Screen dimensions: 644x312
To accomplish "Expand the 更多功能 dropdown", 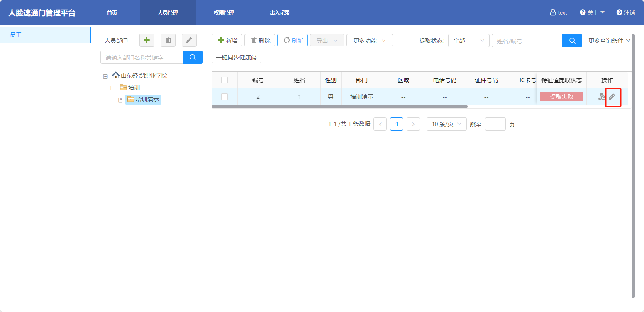I will [x=369, y=41].
